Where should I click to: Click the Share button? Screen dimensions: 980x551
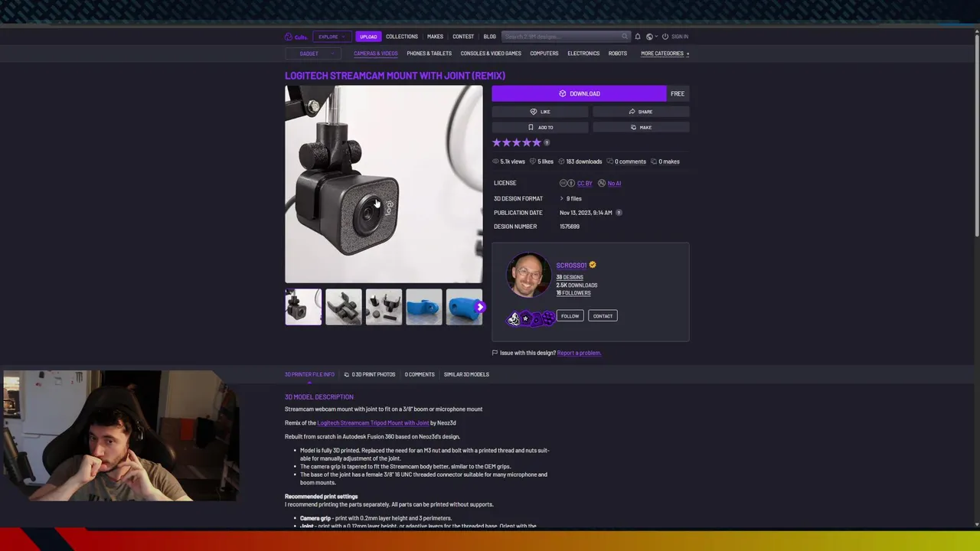tap(641, 112)
